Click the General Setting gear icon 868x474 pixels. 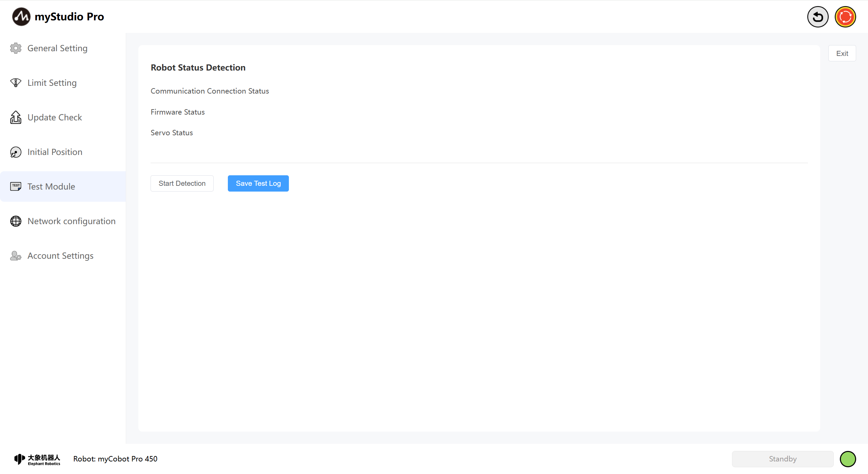(x=16, y=48)
